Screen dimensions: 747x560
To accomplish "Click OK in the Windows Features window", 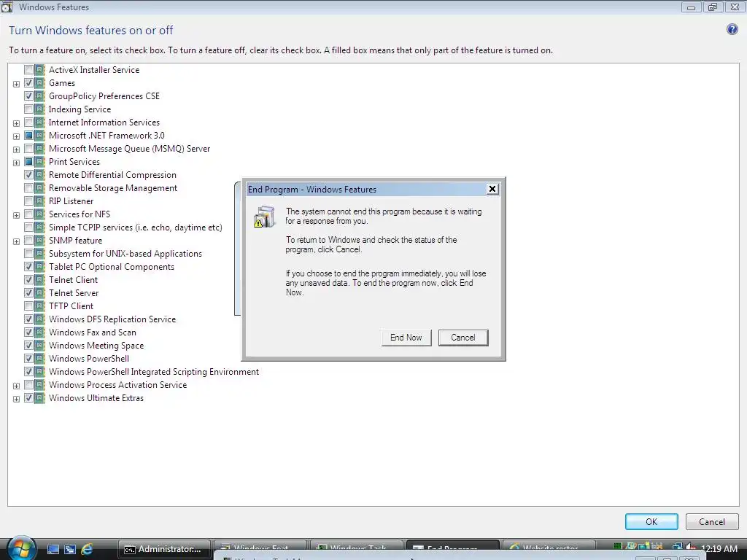I will tap(651, 522).
